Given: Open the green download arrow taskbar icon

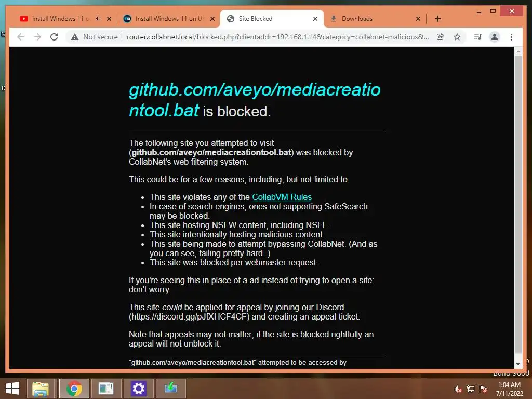Looking at the screenshot, I should pyautogui.click(x=170, y=389).
